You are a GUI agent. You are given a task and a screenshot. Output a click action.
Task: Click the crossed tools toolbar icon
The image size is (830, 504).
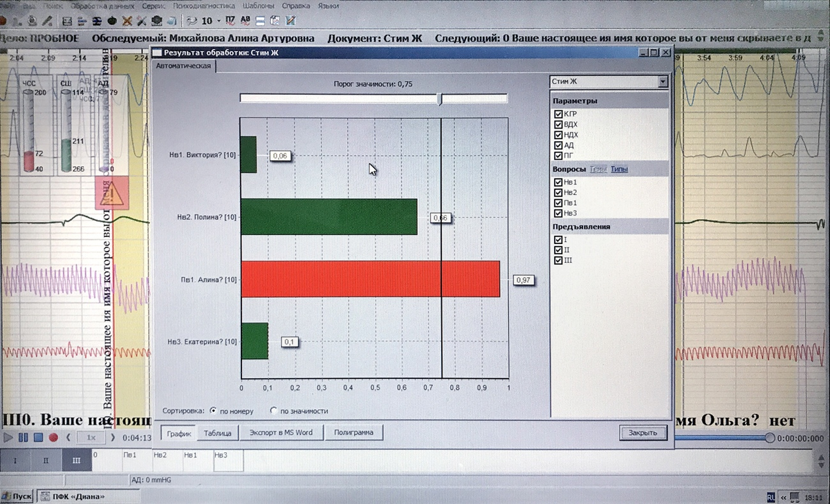[142, 21]
